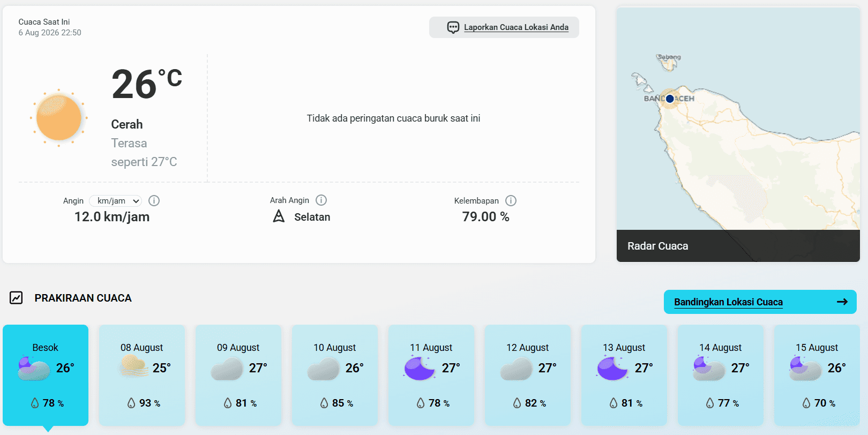
Task: Click Bandingkan Lokasi Cuaca button
Action: [760, 302]
